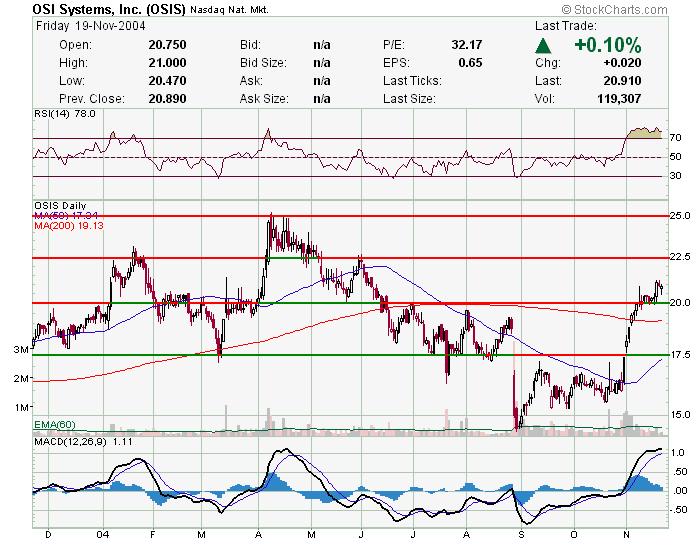Click the 'Last Size:' label
This screenshot has height=546, width=700.
pos(409,98)
